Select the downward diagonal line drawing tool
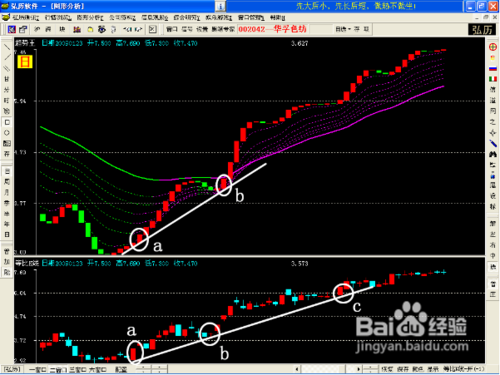 point(7,47)
